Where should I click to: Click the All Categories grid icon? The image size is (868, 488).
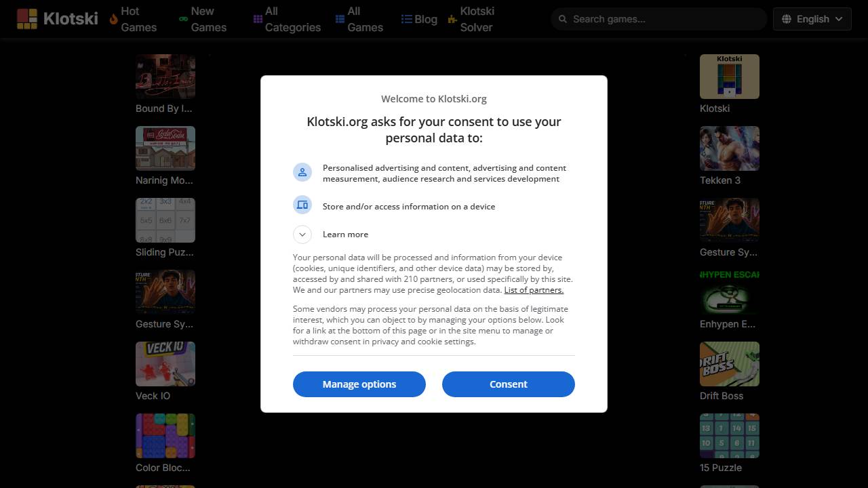pyautogui.click(x=258, y=19)
